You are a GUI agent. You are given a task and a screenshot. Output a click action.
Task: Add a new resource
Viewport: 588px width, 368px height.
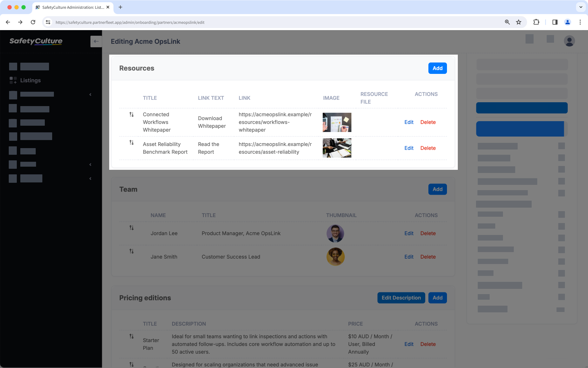coord(437,68)
